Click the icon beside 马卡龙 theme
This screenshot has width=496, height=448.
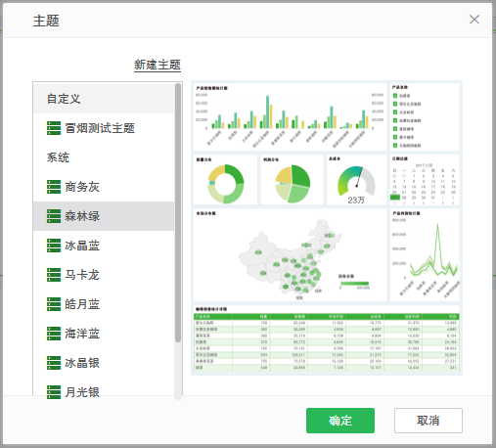[54, 275]
